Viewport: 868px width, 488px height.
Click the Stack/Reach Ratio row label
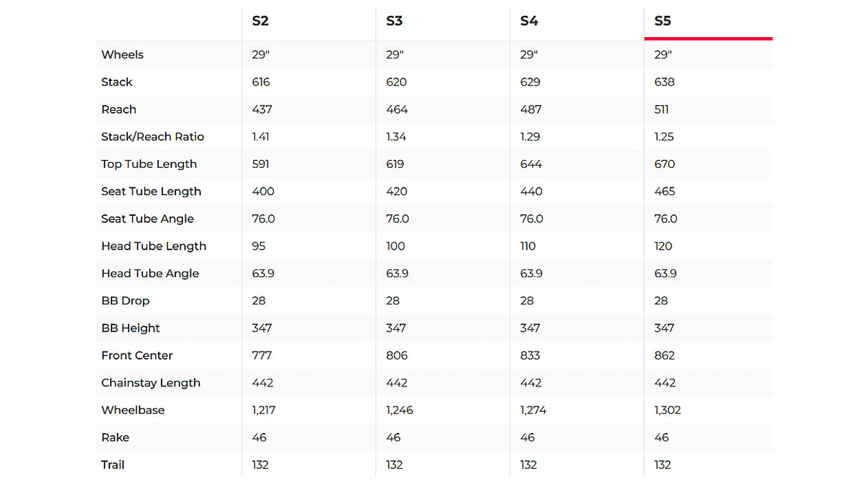click(152, 137)
